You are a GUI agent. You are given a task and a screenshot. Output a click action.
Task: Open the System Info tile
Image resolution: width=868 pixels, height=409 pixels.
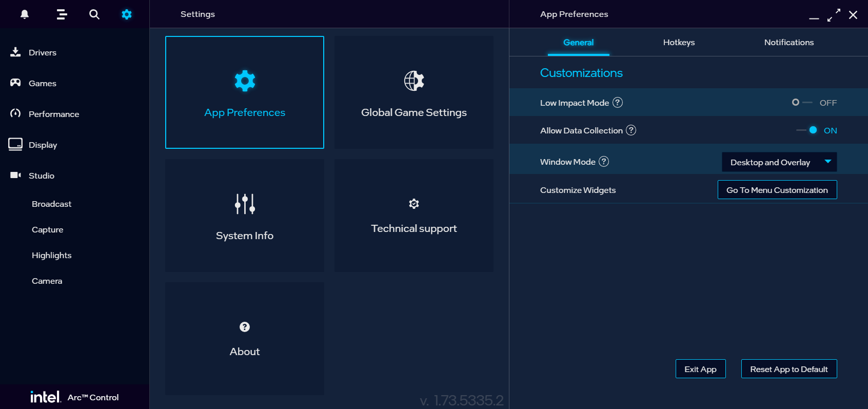click(245, 216)
